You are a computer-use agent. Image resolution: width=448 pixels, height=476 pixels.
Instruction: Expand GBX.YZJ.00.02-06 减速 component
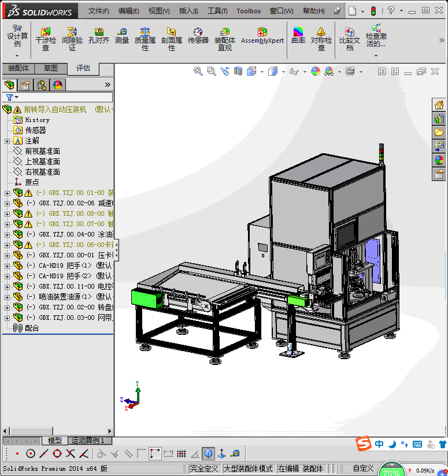[7, 204]
